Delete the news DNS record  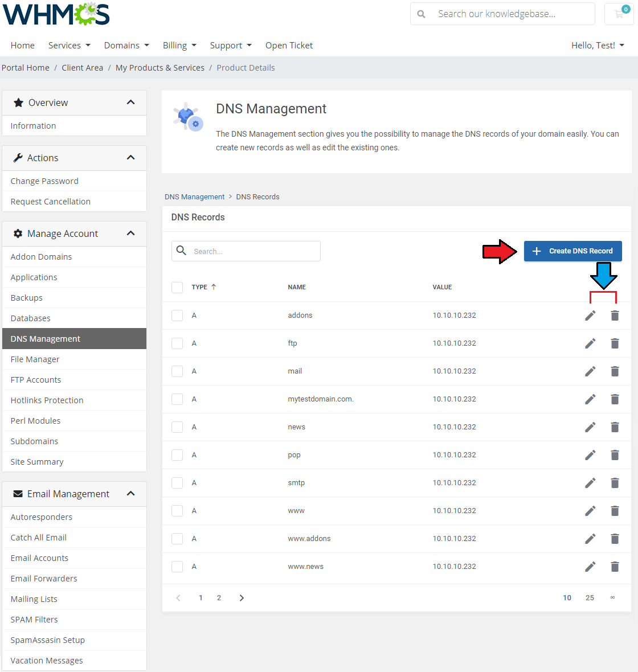pos(615,427)
